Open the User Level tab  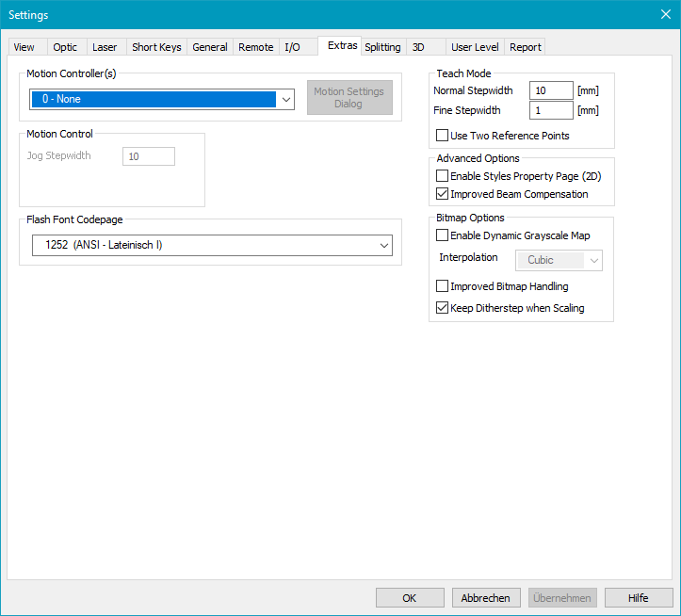[475, 47]
